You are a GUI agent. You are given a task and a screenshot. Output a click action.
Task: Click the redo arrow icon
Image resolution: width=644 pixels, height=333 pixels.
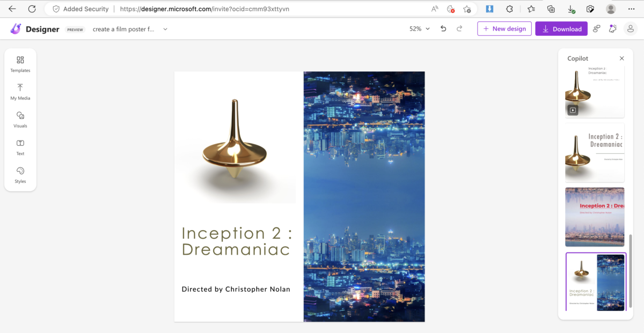click(459, 29)
